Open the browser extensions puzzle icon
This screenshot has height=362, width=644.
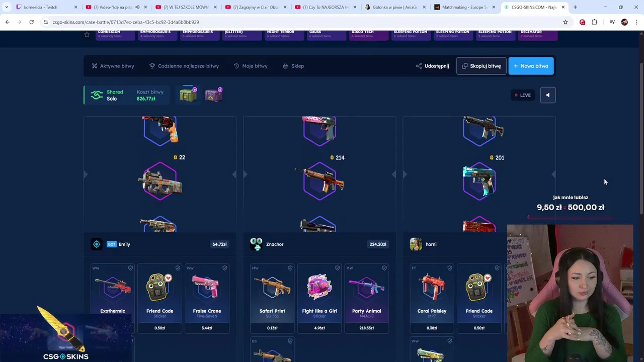pos(594,22)
